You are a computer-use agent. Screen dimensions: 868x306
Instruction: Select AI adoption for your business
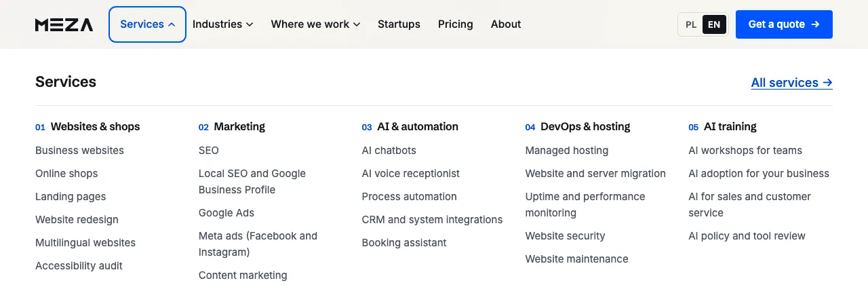(759, 174)
